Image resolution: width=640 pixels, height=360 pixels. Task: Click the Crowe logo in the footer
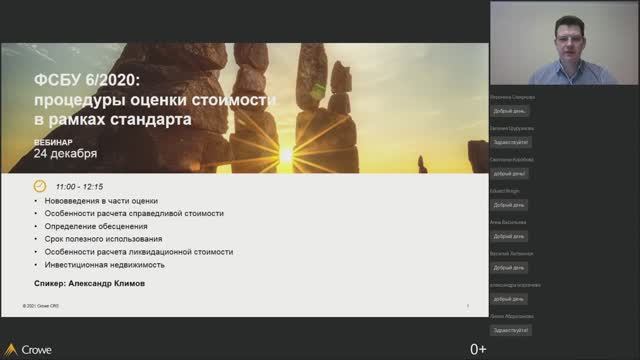tap(27, 350)
